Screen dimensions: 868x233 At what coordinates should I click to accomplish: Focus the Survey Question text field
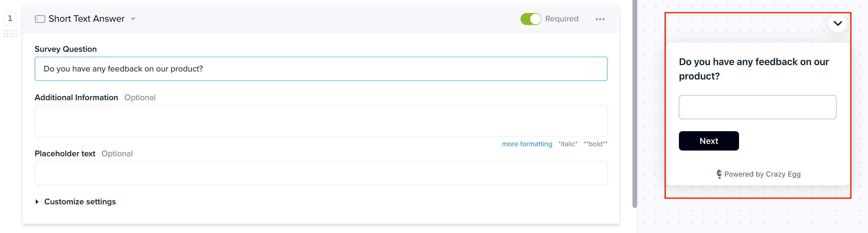click(x=321, y=69)
